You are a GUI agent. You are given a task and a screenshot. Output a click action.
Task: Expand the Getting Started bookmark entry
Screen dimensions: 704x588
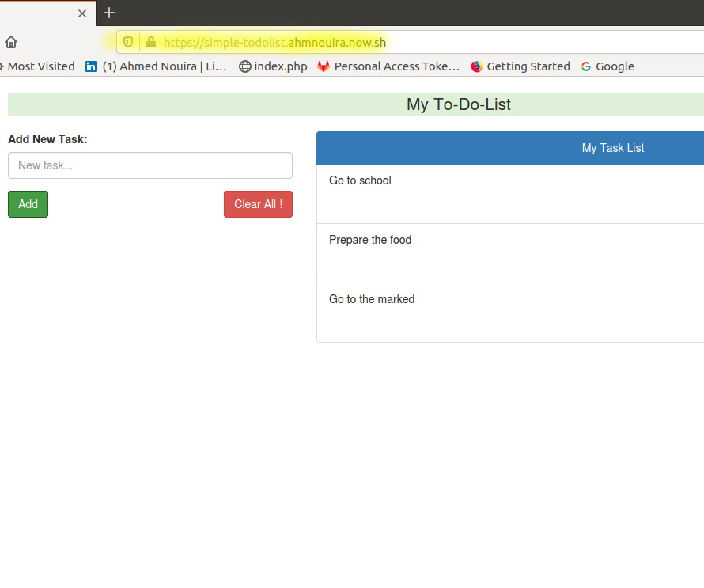click(520, 66)
